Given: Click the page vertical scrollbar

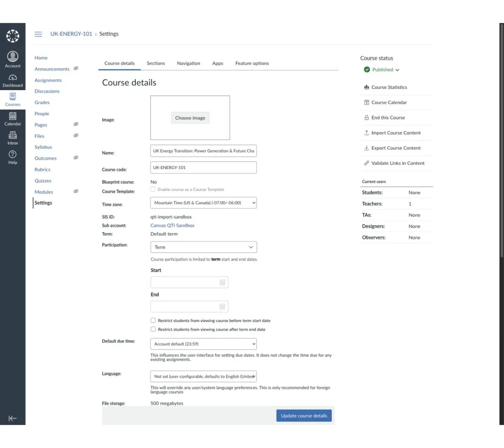Looking at the screenshot, I should coord(502,140).
